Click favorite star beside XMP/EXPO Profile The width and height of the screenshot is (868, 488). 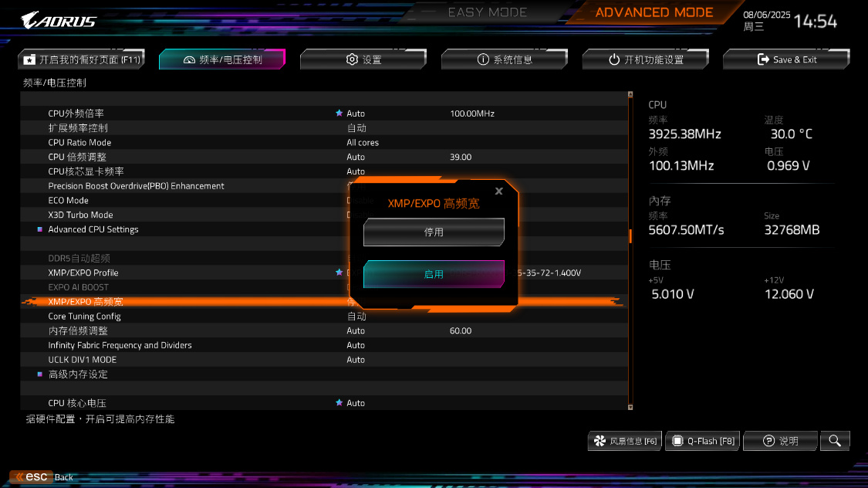(339, 272)
